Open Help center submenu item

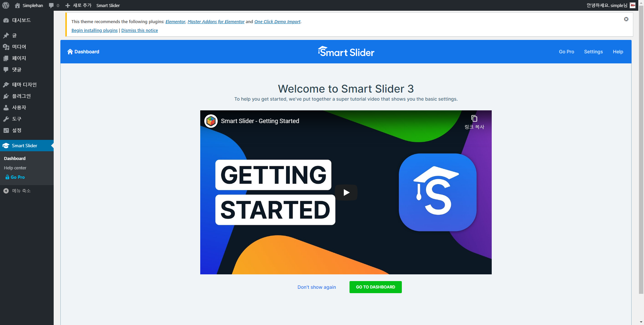15,168
